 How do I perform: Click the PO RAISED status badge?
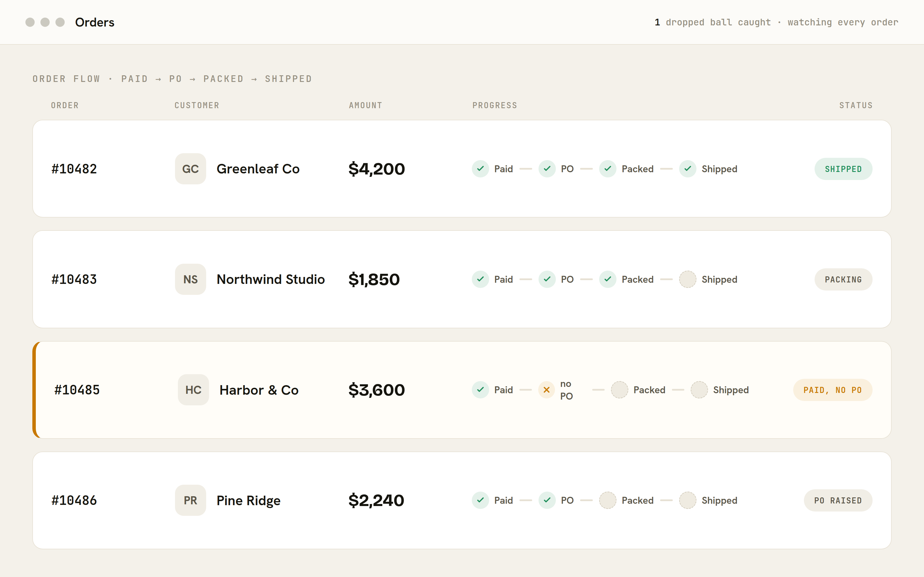point(838,500)
